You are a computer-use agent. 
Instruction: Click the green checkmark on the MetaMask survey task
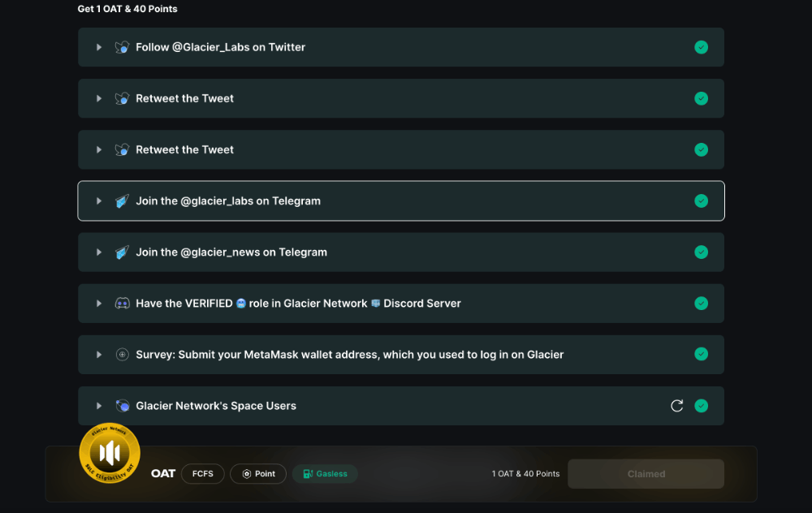(x=702, y=355)
